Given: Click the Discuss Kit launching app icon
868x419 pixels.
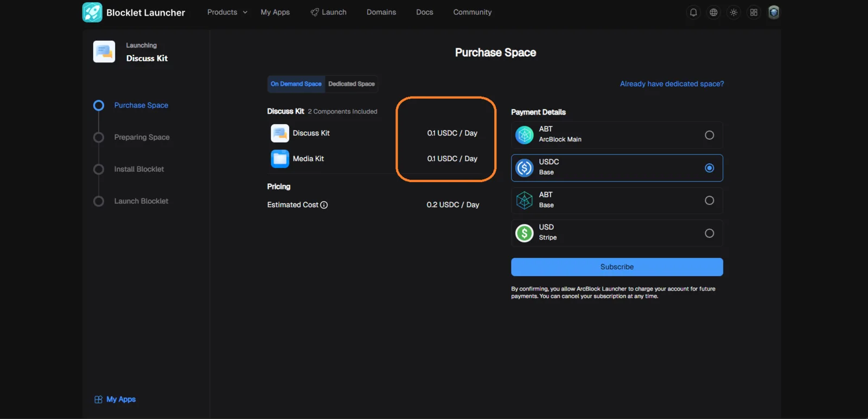Looking at the screenshot, I should (x=104, y=51).
